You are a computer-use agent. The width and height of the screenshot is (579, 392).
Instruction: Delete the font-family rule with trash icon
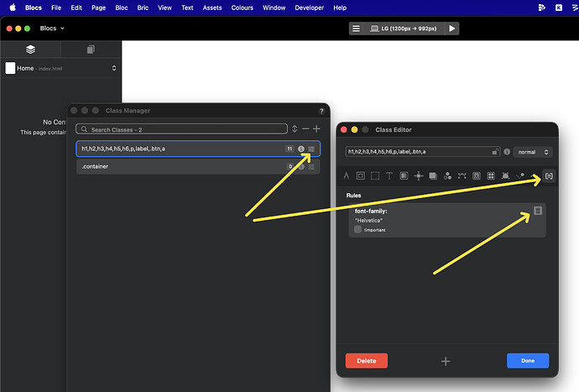click(x=538, y=211)
